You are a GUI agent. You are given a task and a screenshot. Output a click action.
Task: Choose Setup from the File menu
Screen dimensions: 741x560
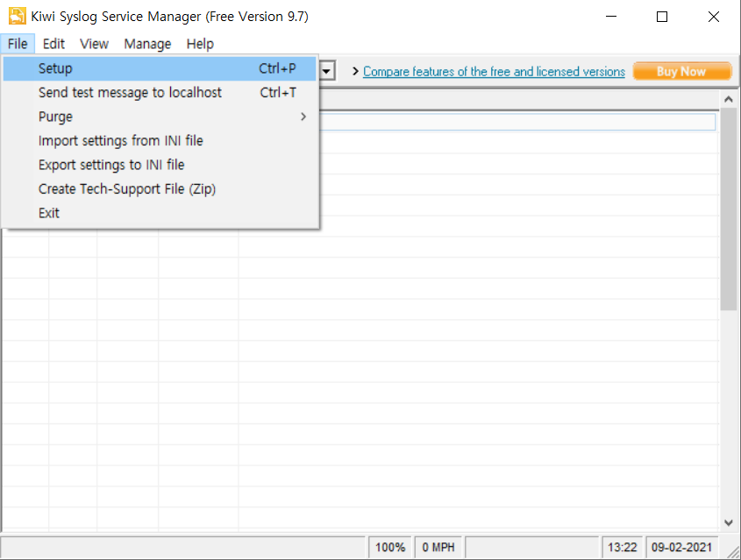point(160,68)
